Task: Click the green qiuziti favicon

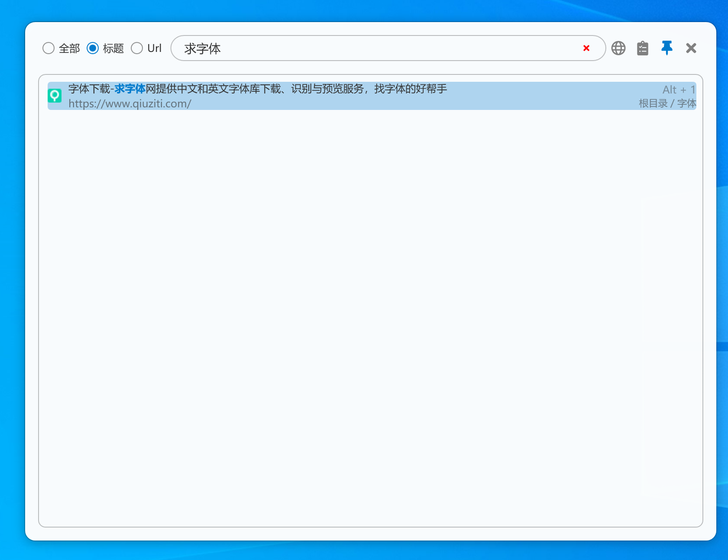Action: tap(55, 96)
